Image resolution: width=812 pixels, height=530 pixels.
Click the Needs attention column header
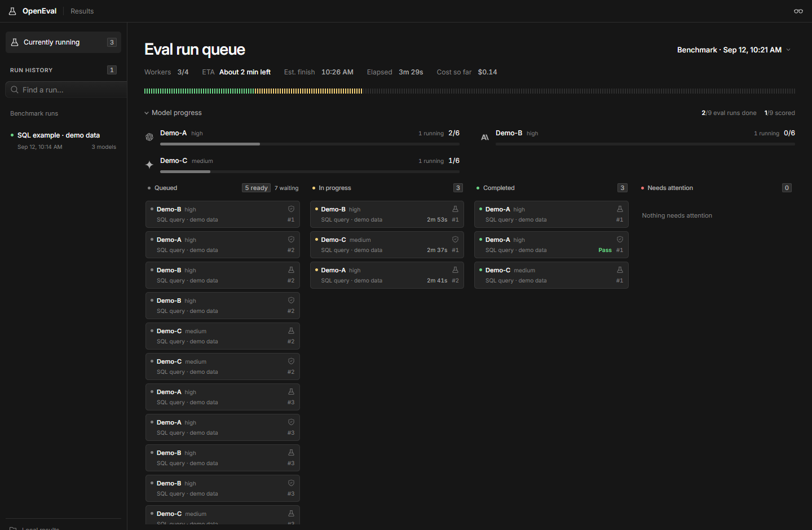(670, 188)
